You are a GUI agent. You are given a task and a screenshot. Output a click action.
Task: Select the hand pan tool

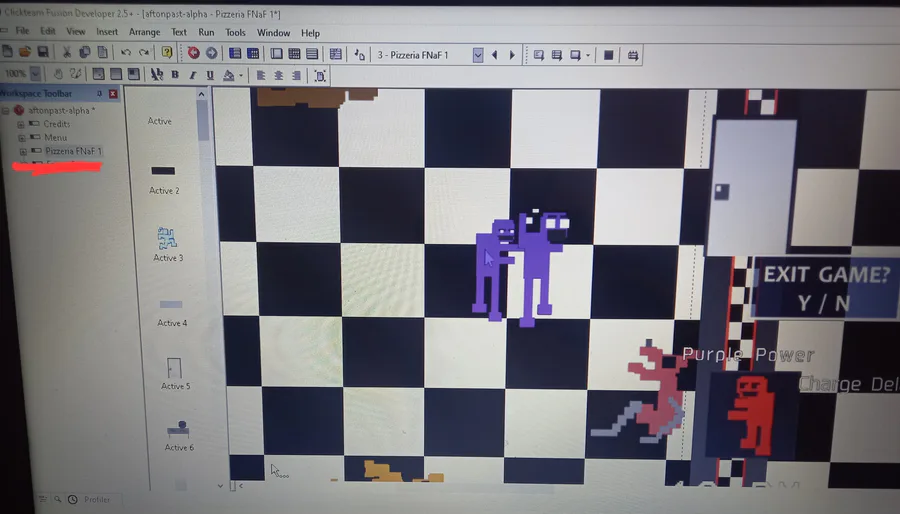58,73
